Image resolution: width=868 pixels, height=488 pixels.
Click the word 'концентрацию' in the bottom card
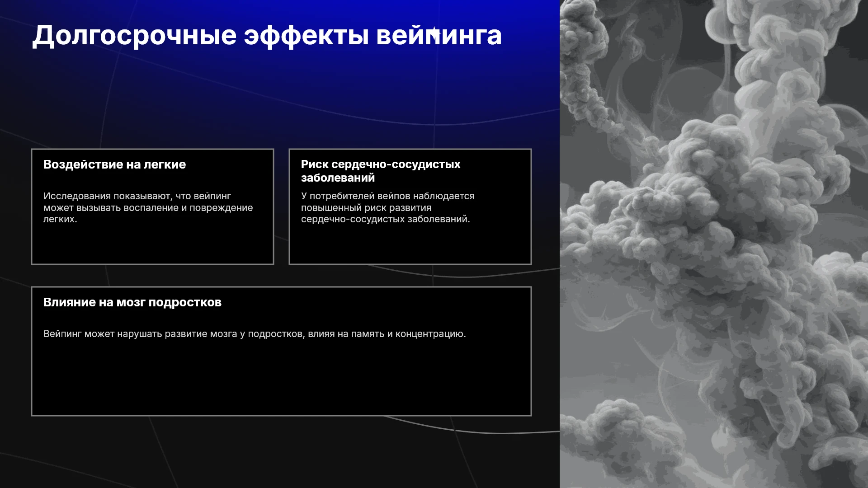click(x=430, y=334)
